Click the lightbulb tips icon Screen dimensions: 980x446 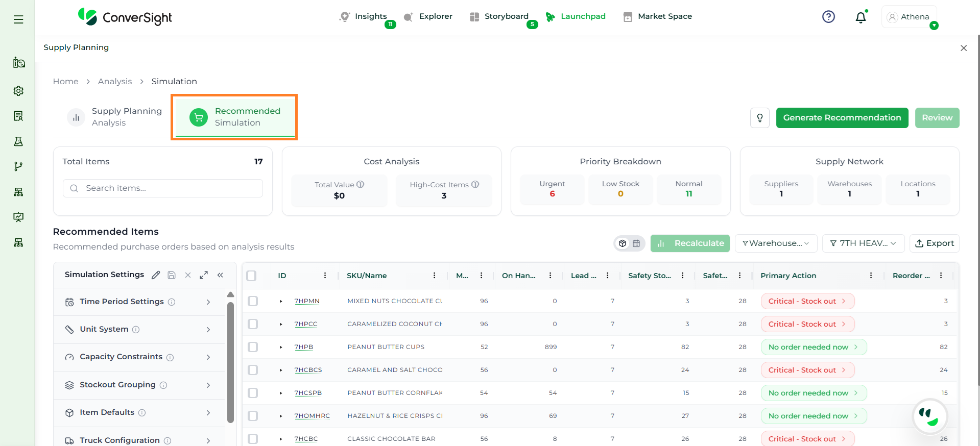(759, 118)
